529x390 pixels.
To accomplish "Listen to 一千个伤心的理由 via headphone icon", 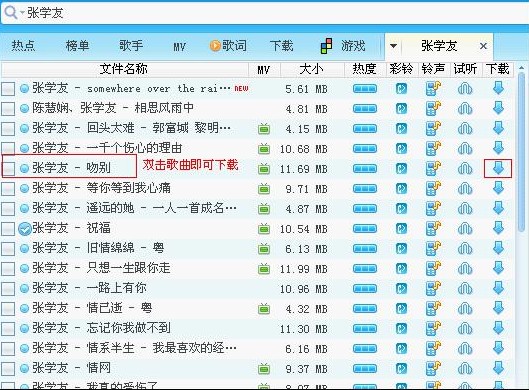I will 465,148.
